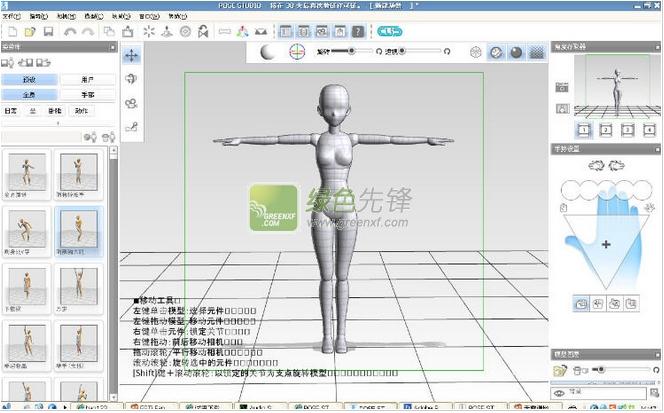Toggle the second panel layout button in toolbar
The image size is (664, 413).
pyautogui.click(x=304, y=31)
